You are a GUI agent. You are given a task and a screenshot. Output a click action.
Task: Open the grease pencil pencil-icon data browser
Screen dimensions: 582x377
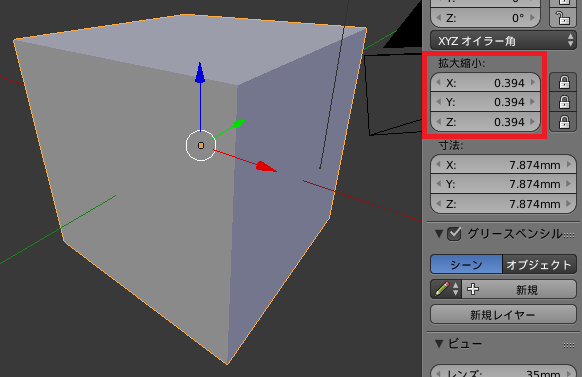tap(446, 289)
